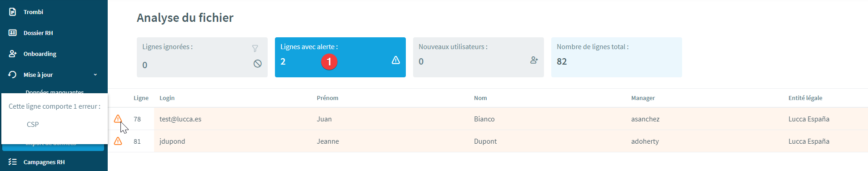Select the Nouveaux utilisateurs filter card

click(479, 57)
